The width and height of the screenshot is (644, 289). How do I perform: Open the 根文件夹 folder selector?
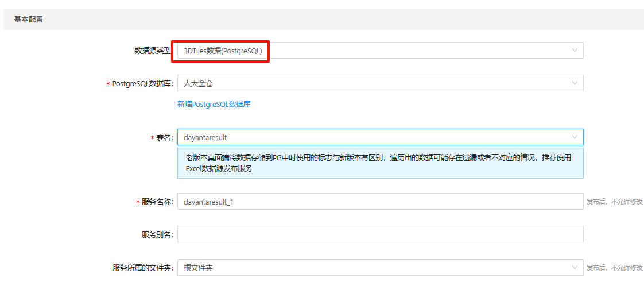tap(373, 268)
